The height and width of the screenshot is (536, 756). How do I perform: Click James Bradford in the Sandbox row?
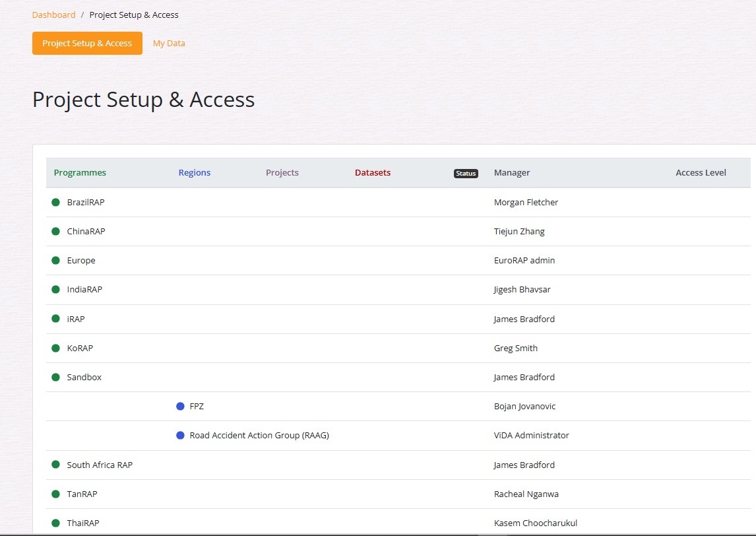(524, 378)
